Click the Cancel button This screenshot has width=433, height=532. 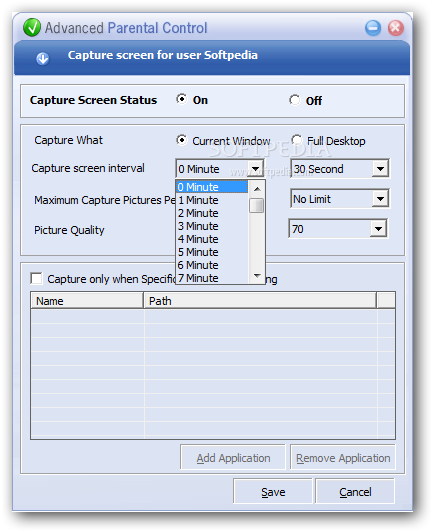click(x=355, y=491)
